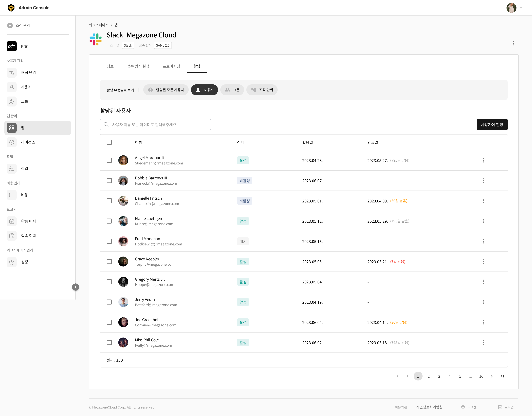Switch to the 접속 방식 설정 tab
The image size is (532, 416).
click(x=138, y=66)
